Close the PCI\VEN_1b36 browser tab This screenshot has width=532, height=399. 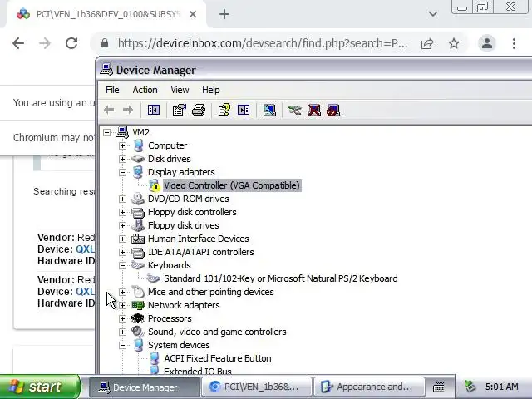193,14
